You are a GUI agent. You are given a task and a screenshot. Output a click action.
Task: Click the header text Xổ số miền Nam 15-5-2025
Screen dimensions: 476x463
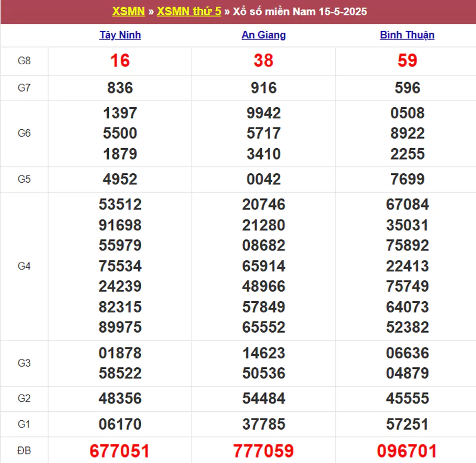tap(300, 11)
